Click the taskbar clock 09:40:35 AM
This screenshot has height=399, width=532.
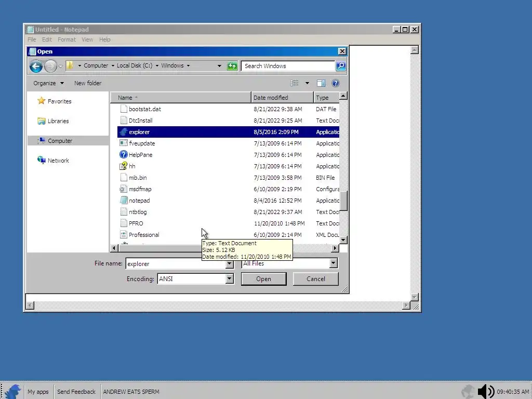(x=513, y=392)
